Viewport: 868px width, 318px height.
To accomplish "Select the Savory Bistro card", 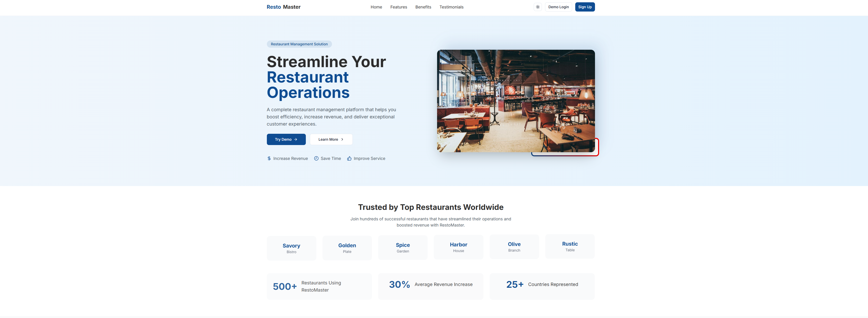I will pos(291,248).
